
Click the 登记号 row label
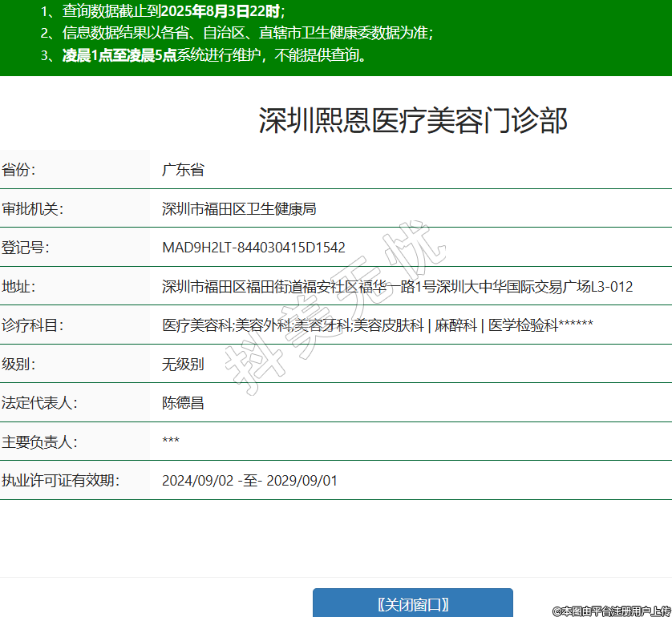(26, 248)
